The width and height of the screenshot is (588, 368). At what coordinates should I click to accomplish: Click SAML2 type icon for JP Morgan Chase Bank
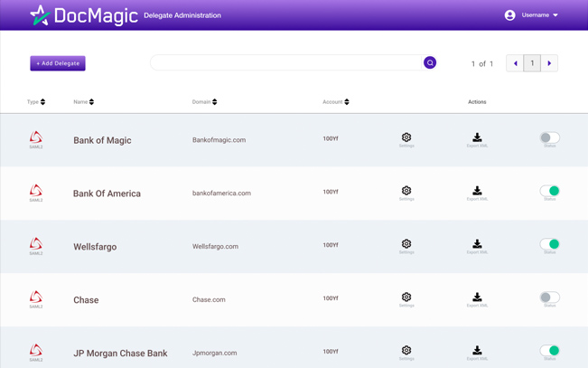click(36, 351)
